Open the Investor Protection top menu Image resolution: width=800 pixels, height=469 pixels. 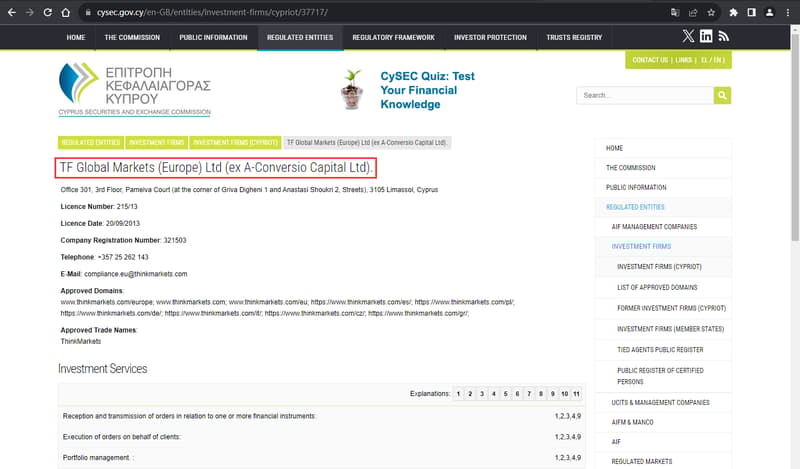point(490,37)
